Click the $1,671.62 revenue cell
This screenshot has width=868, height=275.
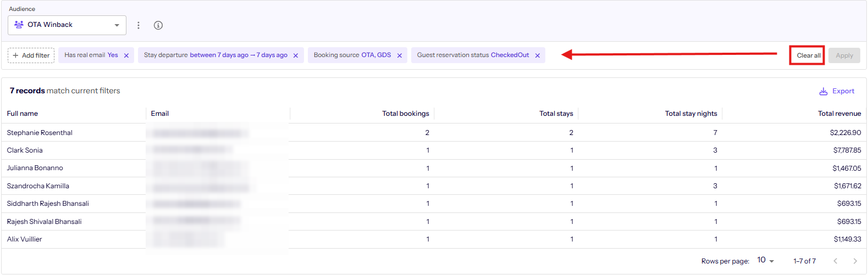[x=848, y=186]
